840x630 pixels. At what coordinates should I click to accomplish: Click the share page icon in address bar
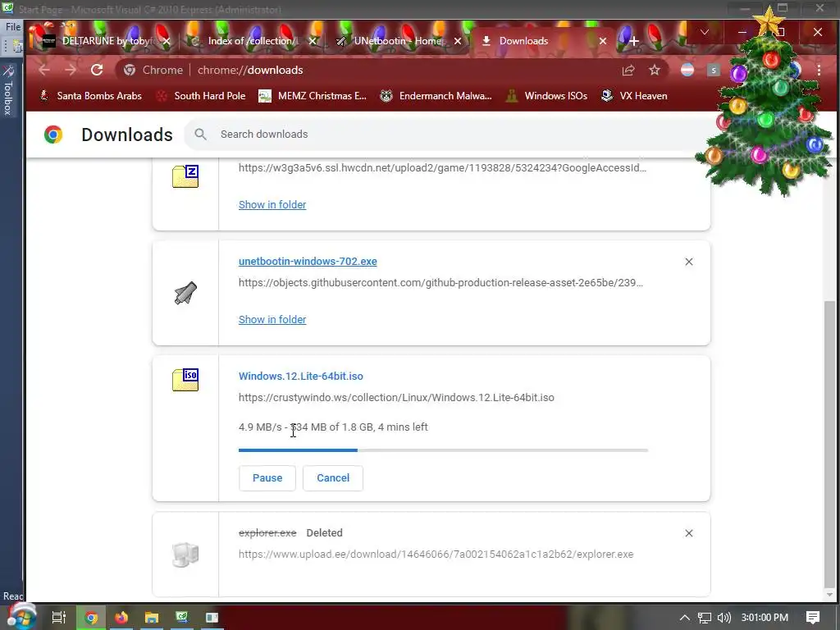628,71
